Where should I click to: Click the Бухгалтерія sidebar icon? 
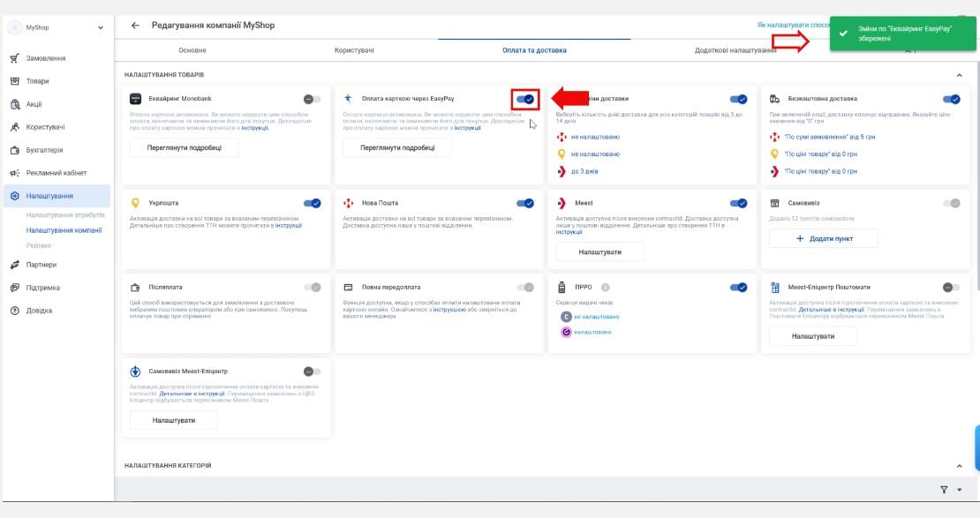point(15,150)
